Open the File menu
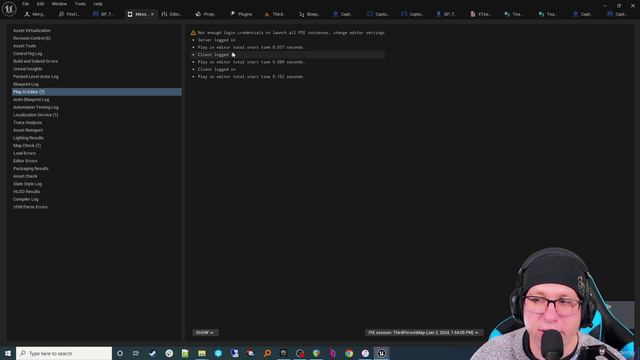 25,4
